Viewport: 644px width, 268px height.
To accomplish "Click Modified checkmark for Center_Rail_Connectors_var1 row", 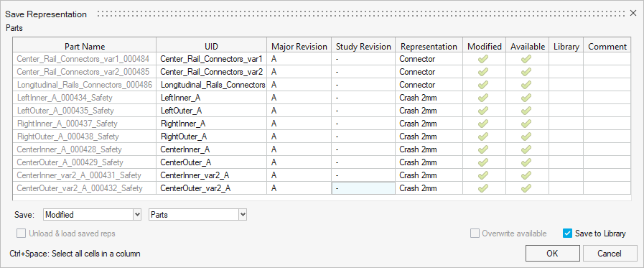I will [x=484, y=59].
